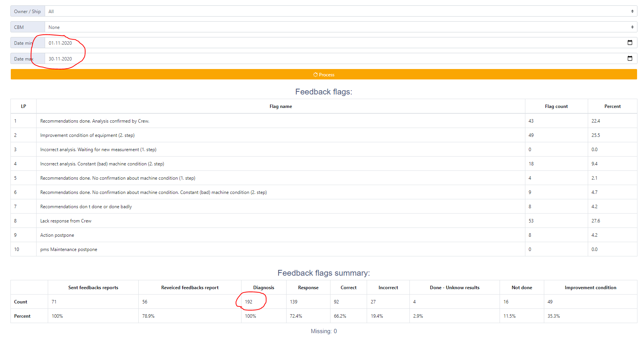The image size is (644, 342).
Task: Click the Flag count column header
Action: point(556,106)
